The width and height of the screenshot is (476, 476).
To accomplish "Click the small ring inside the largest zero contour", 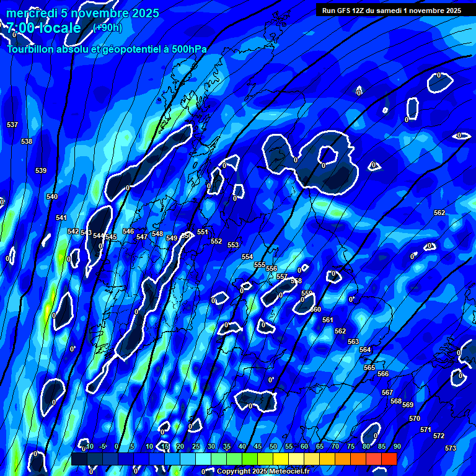I will (327, 154).
